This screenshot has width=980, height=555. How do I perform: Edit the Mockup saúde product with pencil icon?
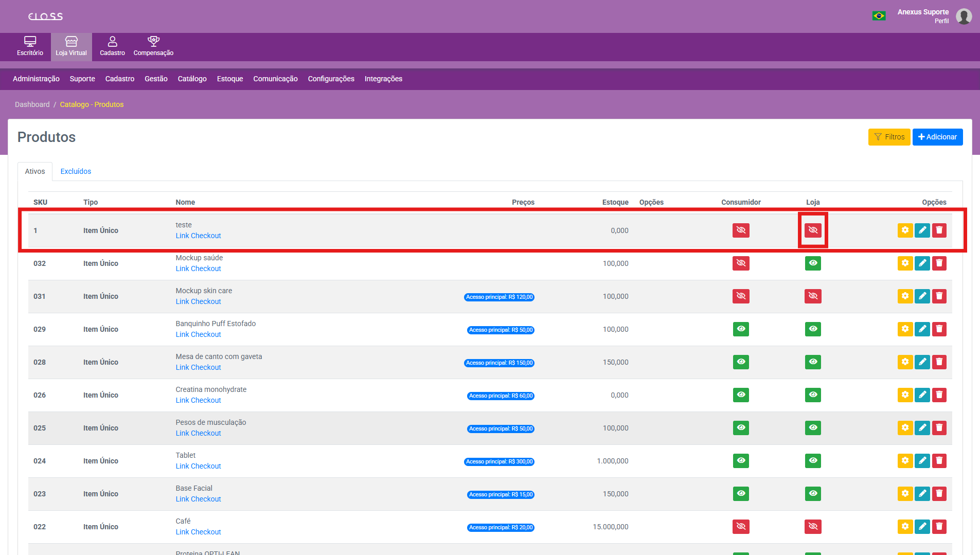[x=922, y=263]
